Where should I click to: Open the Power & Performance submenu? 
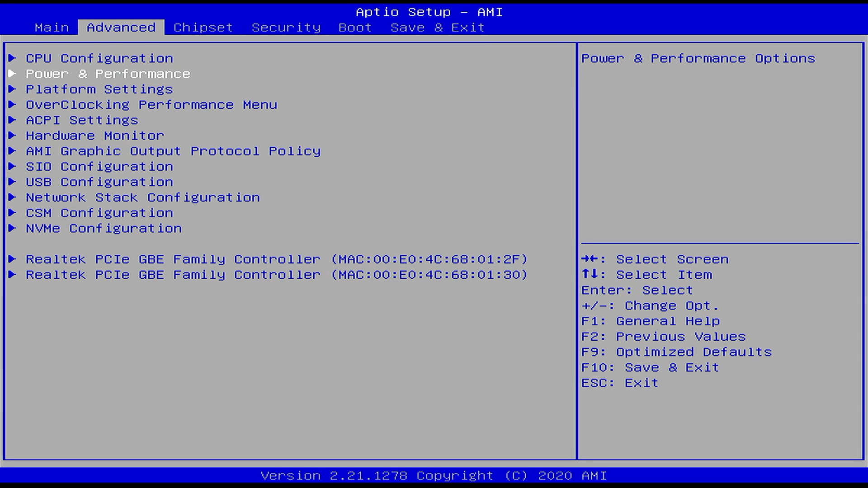pos(108,74)
